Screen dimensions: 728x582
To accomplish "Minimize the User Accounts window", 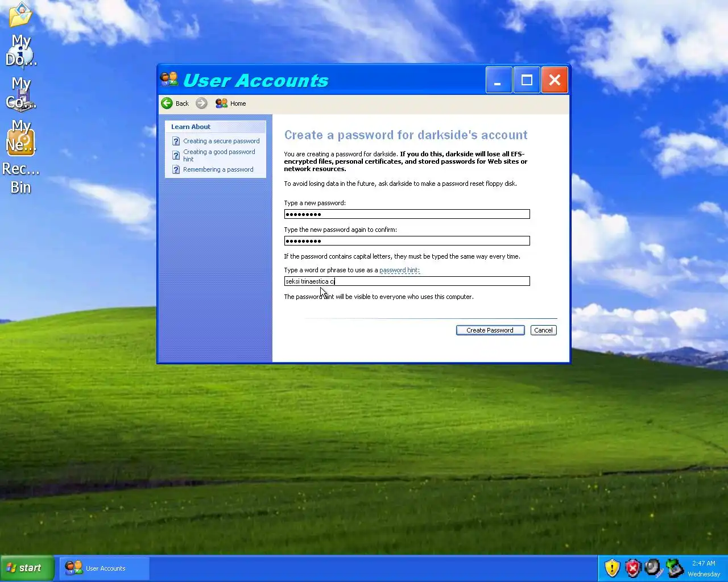I will (x=499, y=80).
